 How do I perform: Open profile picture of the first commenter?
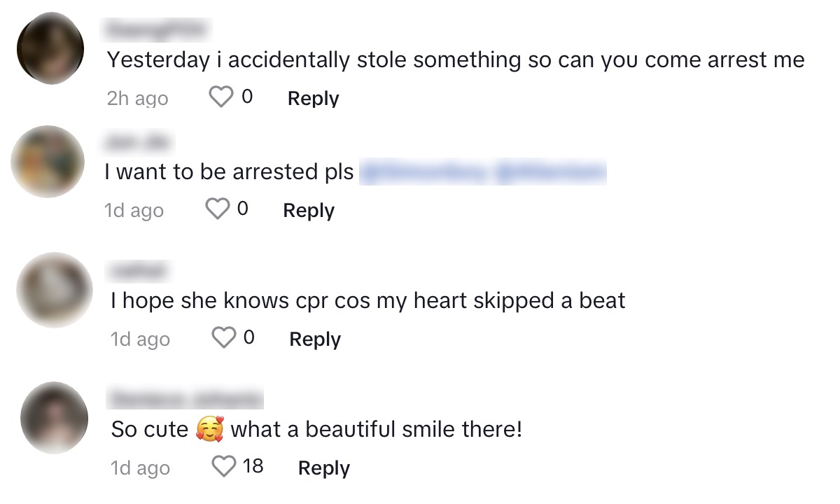(50, 49)
